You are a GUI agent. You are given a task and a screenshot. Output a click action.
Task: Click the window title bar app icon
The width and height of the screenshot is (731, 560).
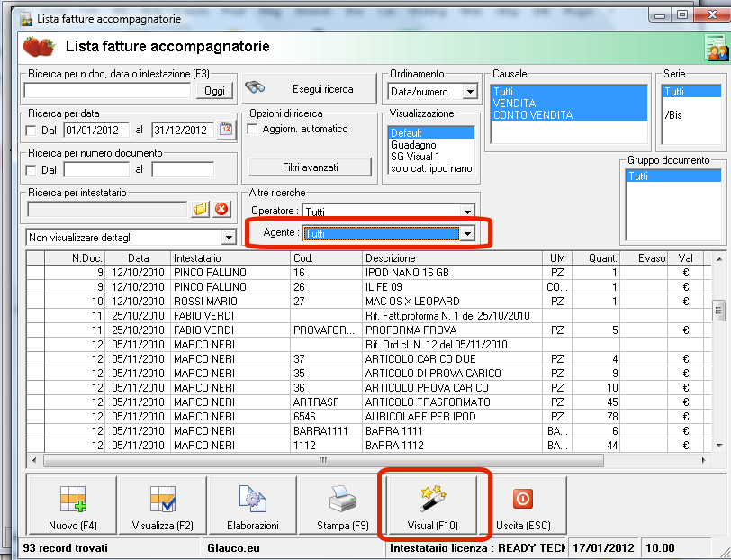click(27, 20)
